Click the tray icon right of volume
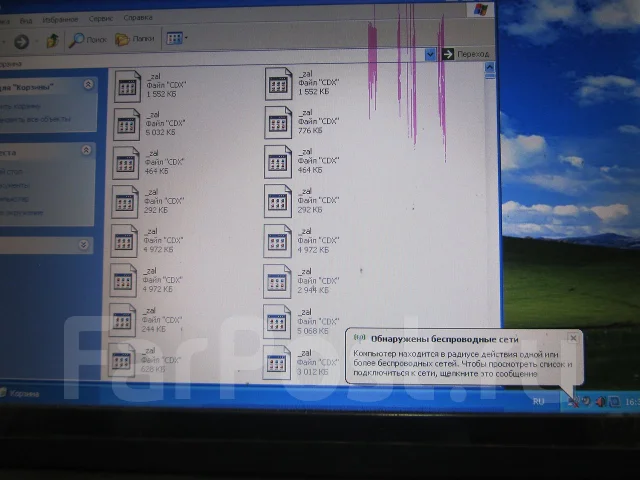Screen dimensions: 640x480 pyautogui.click(x=614, y=402)
